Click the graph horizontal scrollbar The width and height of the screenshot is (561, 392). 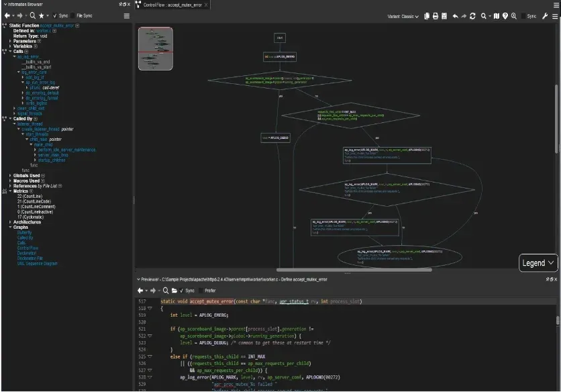click(x=354, y=270)
